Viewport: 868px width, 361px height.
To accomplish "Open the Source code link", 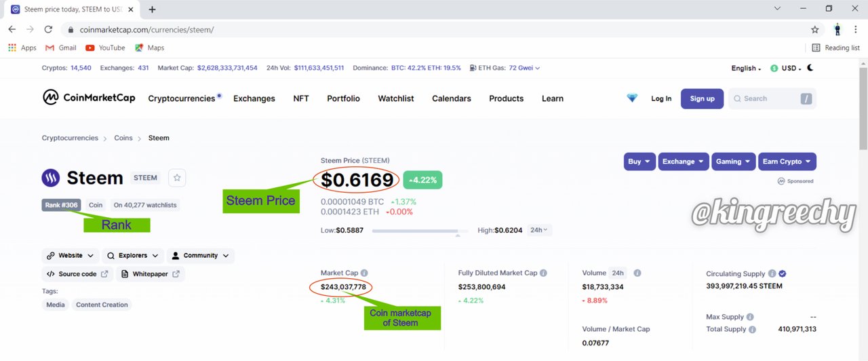I will (x=77, y=274).
